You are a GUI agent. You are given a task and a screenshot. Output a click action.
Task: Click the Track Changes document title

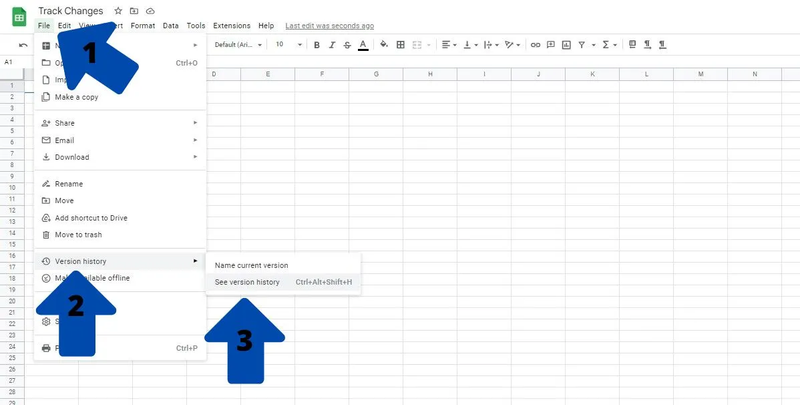70,11
